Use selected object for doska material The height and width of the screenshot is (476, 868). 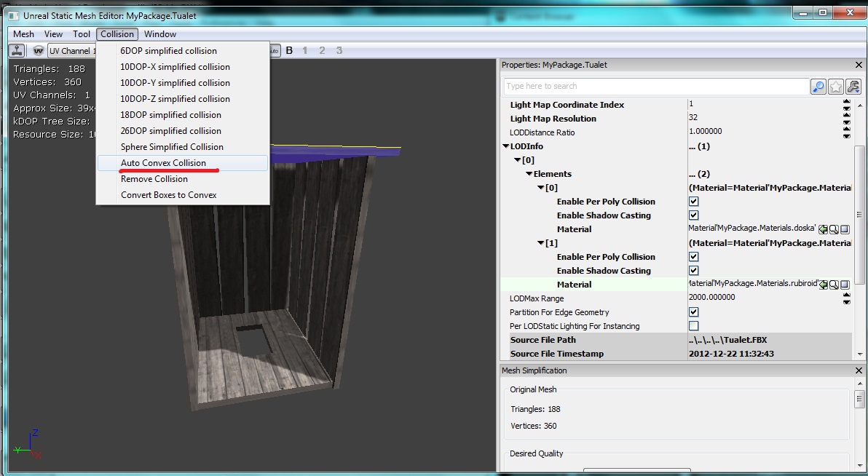823,229
